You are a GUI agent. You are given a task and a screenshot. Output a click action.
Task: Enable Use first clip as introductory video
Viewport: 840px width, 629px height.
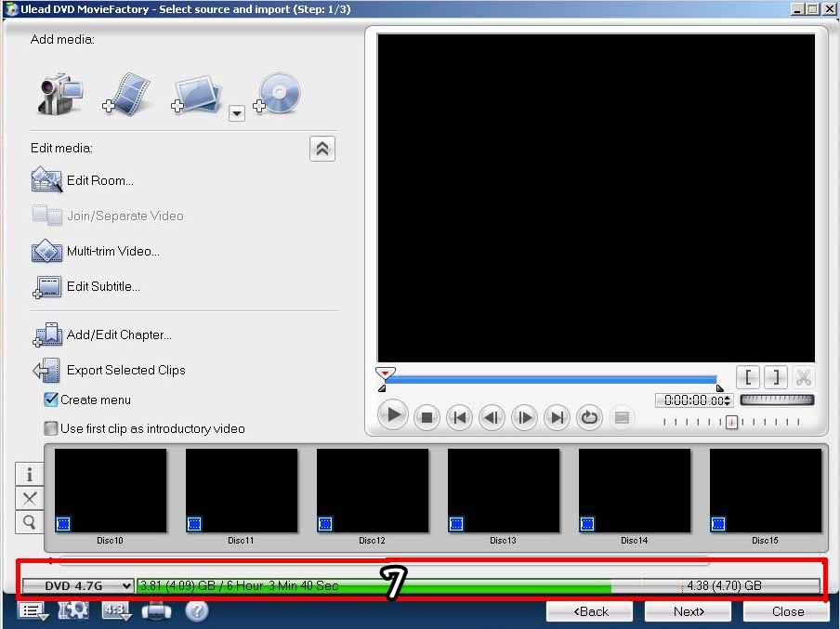(x=52, y=428)
